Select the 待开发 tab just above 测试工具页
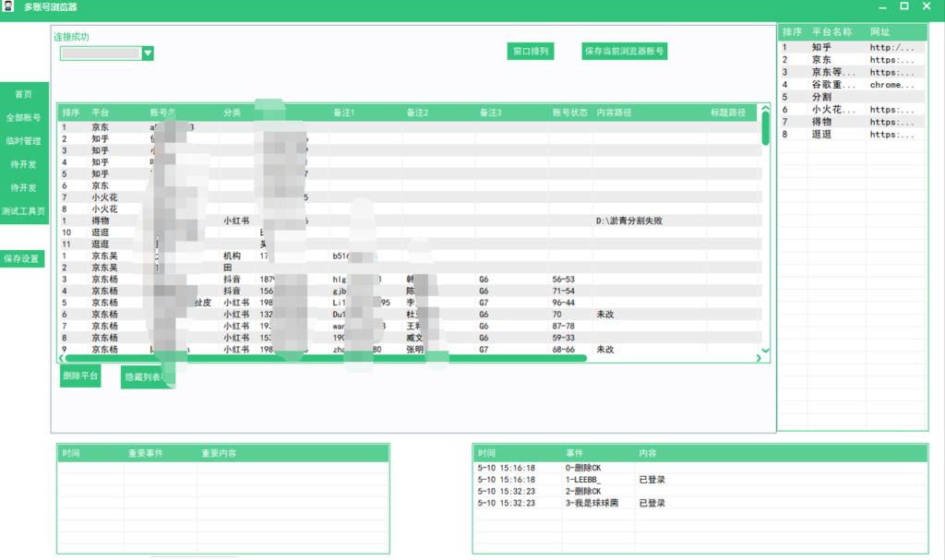945x560 pixels. pyautogui.click(x=24, y=188)
